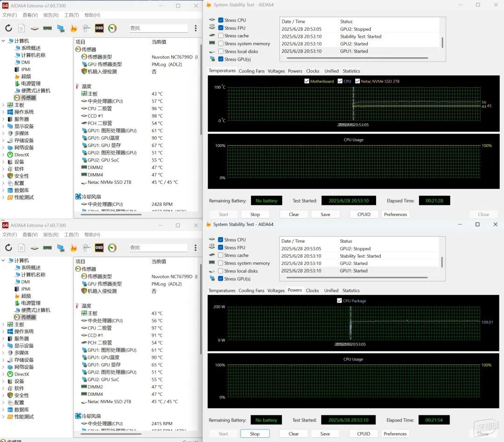Expand 软件 node in lower AIDA64 Extreme tree

3,388
